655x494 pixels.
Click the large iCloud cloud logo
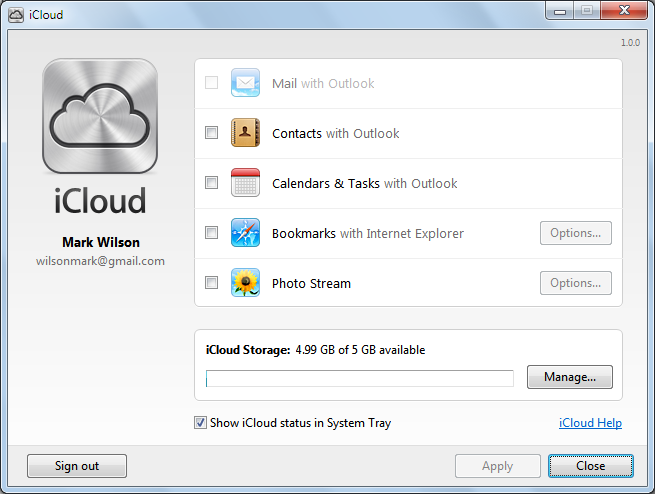tap(100, 116)
